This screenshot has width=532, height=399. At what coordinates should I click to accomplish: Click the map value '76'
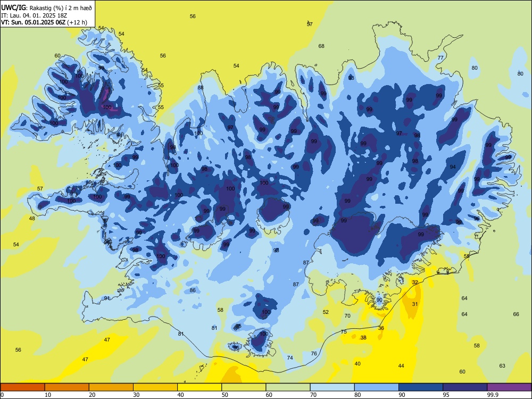coord(314,354)
